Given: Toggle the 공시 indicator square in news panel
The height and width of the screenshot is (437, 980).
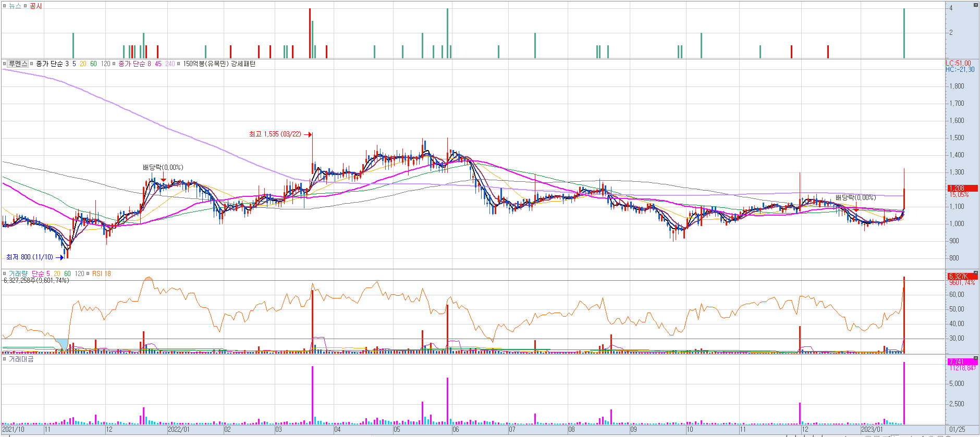Looking at the screenshot, I should (26, 6).
